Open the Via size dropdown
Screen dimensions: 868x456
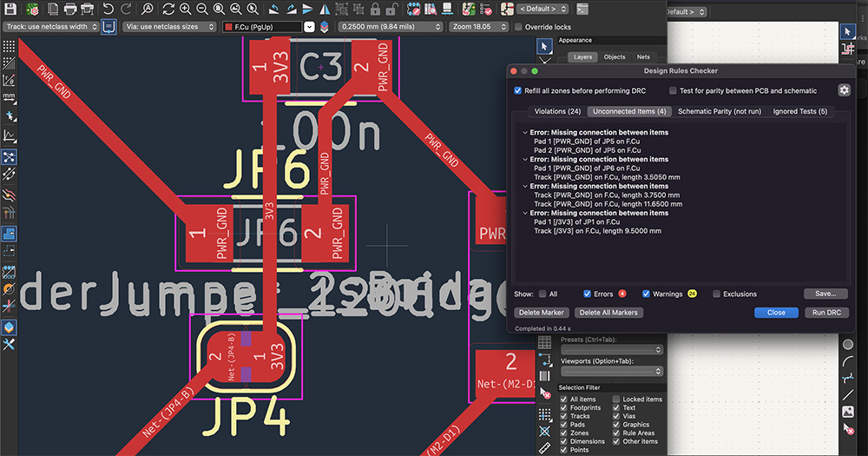point(169,27)
